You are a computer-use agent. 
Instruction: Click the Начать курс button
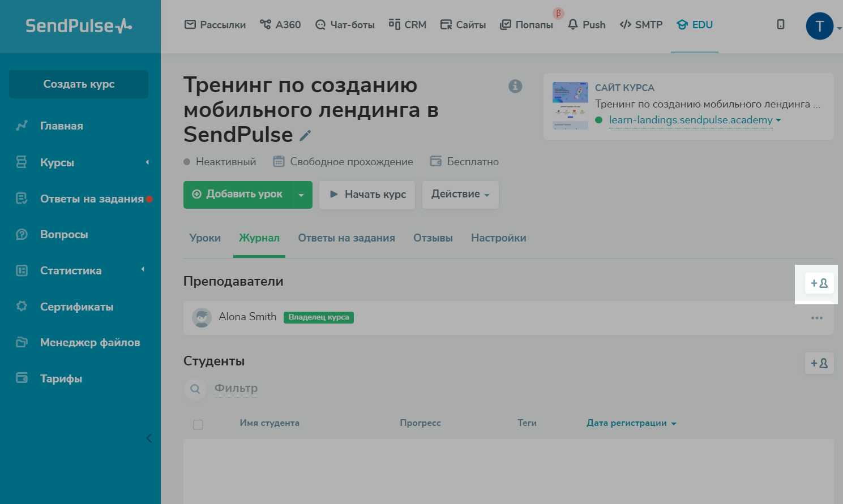click(367, 195)
